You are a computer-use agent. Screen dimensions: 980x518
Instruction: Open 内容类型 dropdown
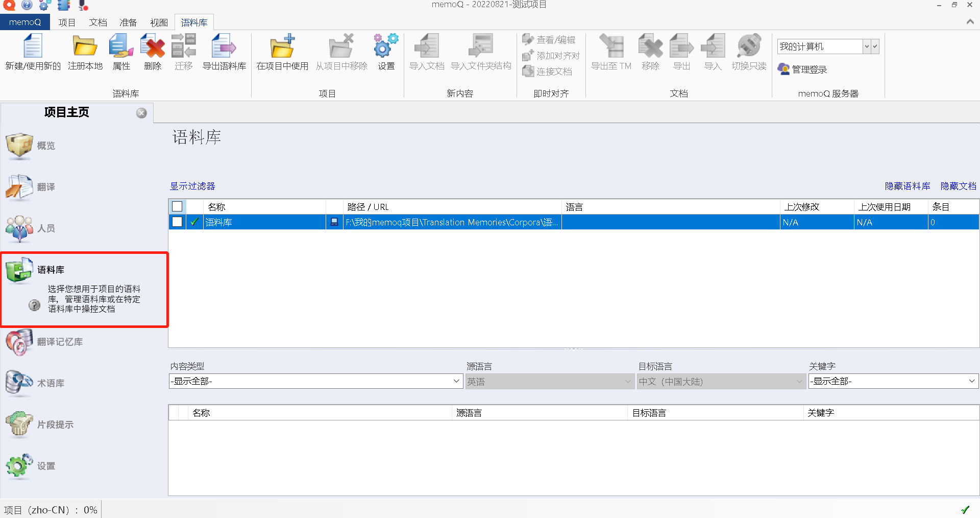coord(316,381)
